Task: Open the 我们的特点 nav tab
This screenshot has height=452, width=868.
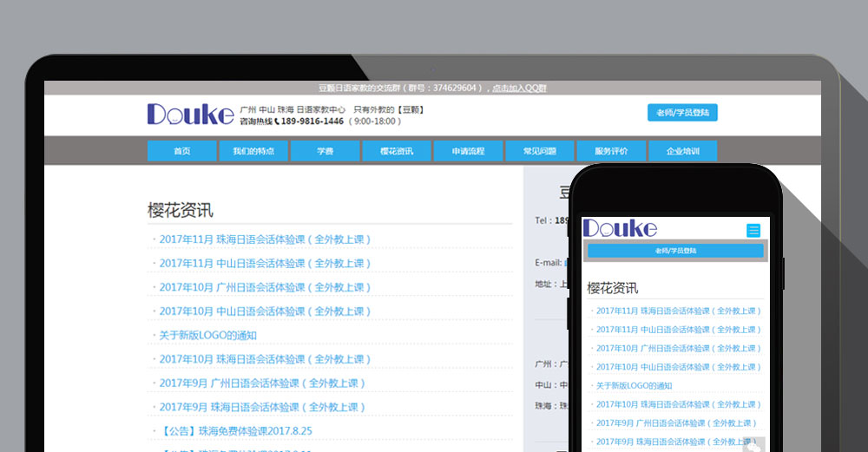Action: [253, 151]
